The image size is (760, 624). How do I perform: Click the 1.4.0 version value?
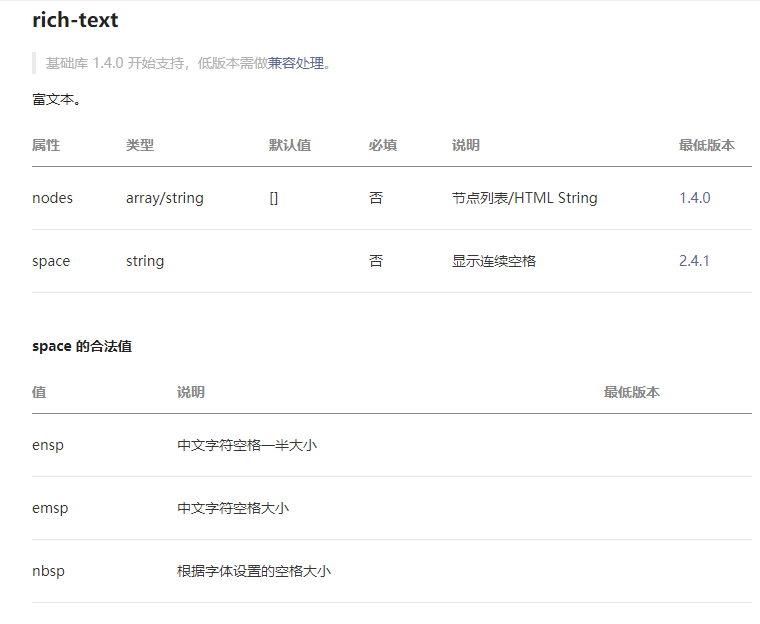pos(695,198)
